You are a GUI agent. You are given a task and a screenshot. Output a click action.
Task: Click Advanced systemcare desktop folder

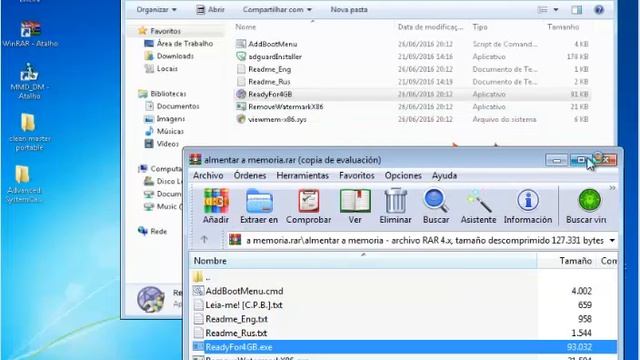click(x=23, y=184)
